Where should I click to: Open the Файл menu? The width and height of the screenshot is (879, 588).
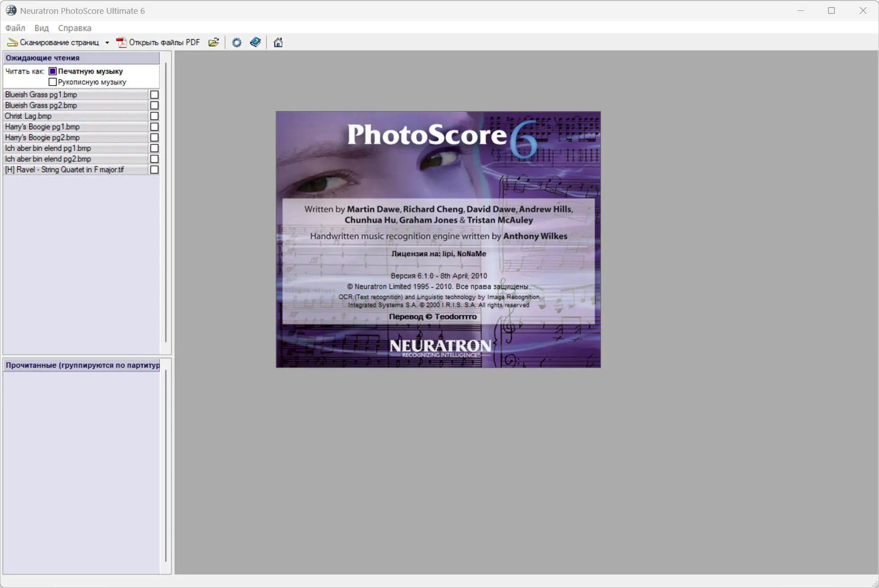click(x=15, y=28)
